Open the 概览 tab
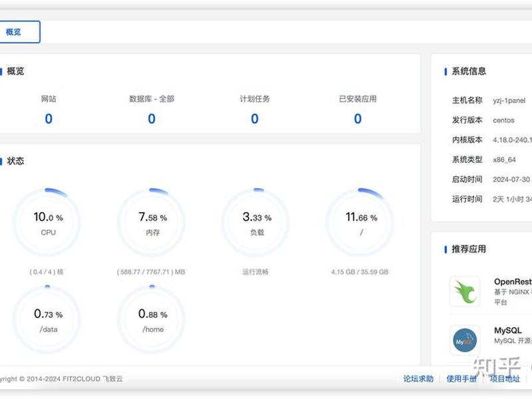The width and height of the screenshot is (532, 399). (x=19, y=32)
